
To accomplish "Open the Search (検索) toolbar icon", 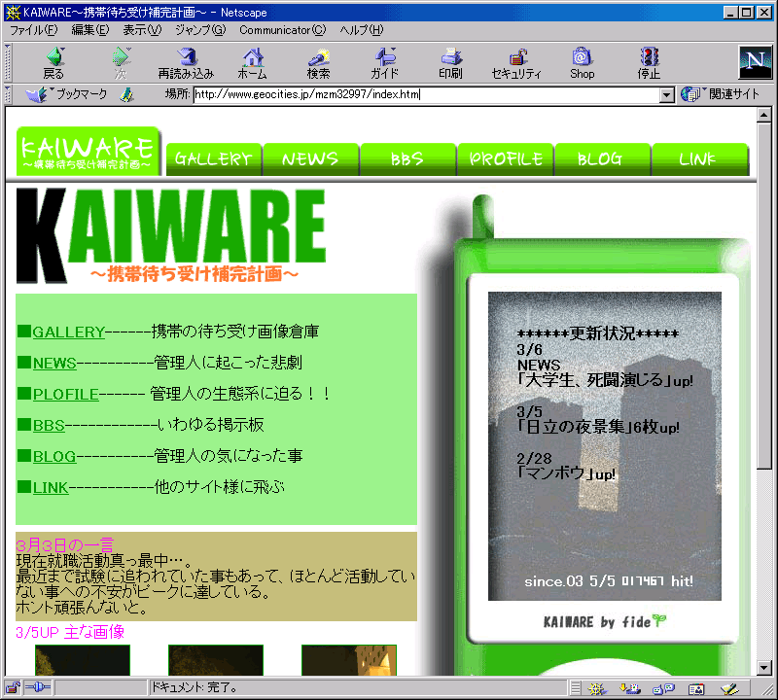I will click(x=319, y=63).
